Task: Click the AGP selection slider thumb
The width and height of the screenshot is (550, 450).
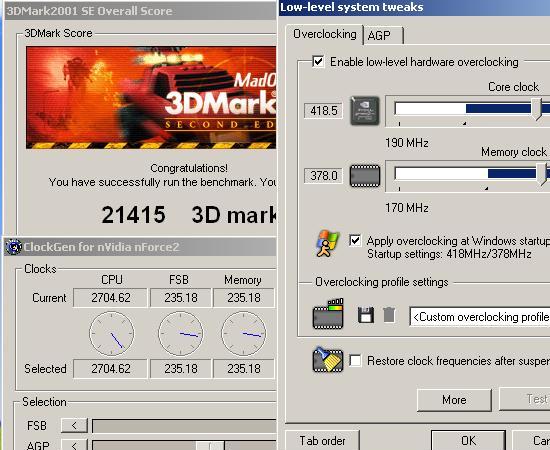Action: click(210, 445)
